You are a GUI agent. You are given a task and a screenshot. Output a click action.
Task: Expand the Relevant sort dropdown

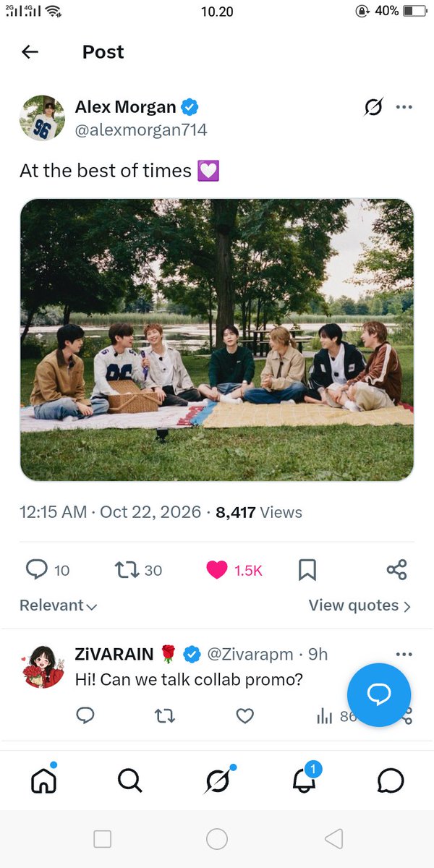(x=59, y=606)
